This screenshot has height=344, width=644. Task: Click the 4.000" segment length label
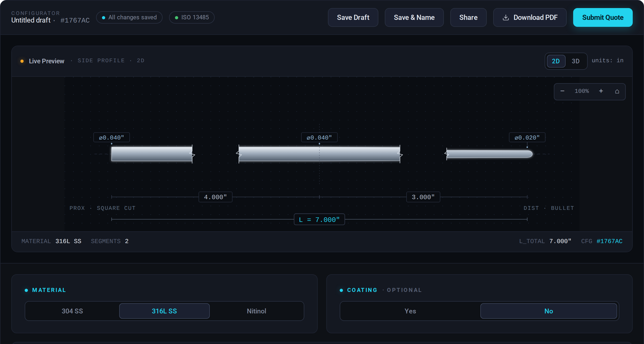pos(215,197)
